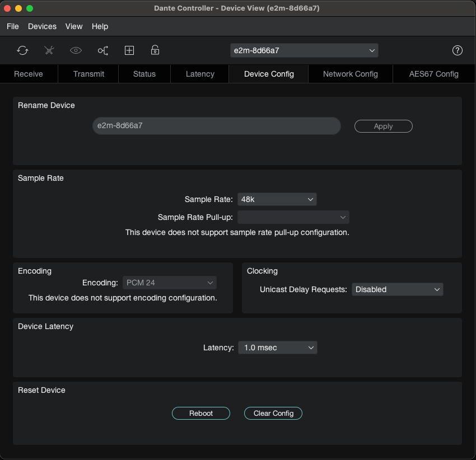The height and width of the screenshot is (460, 476).
Task: Select the Device Config tab
Action: pos(269,74)
